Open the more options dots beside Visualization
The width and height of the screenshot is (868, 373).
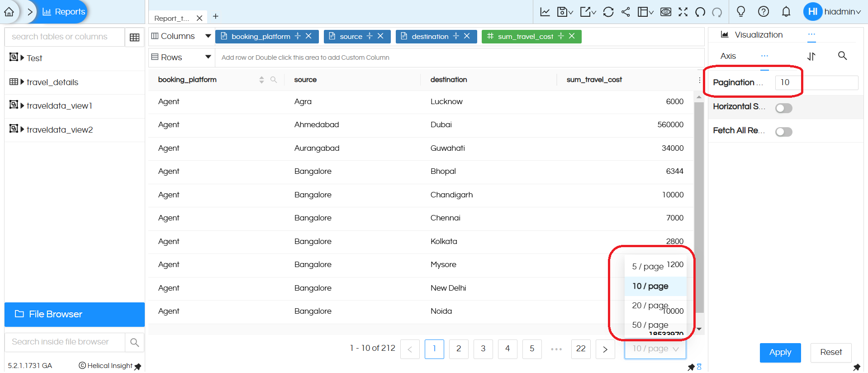(x=811, y=34)
